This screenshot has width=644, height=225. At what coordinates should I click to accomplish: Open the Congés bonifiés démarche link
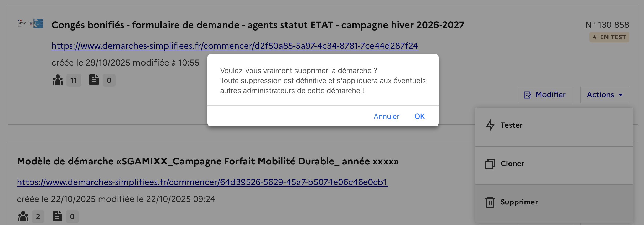pos(235,46)
